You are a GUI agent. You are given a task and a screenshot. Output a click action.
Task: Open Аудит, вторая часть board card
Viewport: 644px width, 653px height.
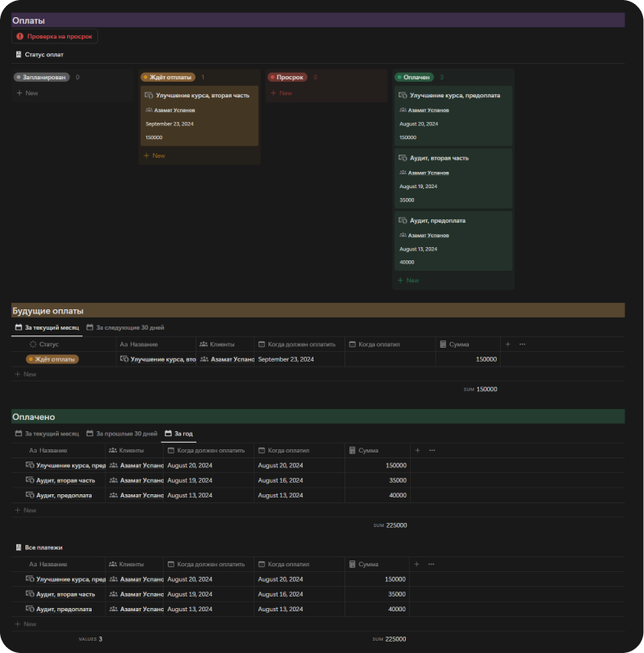pos(453,178)
